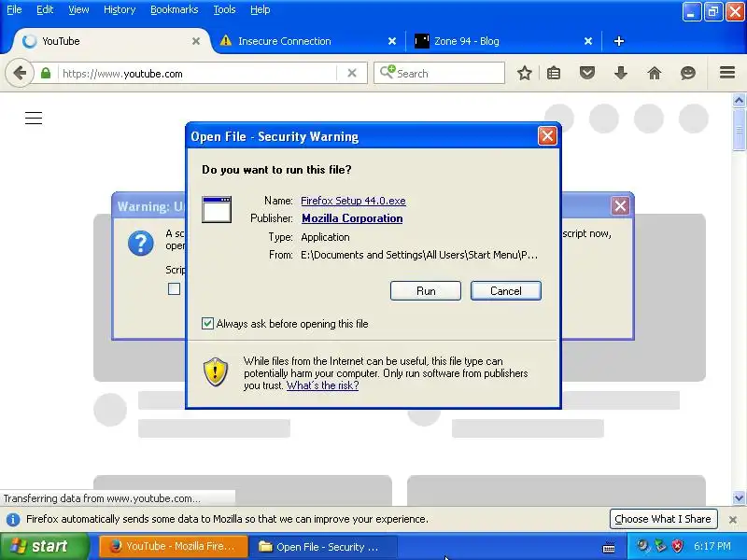The image size is (747, 560).
Task: Click Choose What I Share button
Action: pyautogui.click(x=663, y=519)
